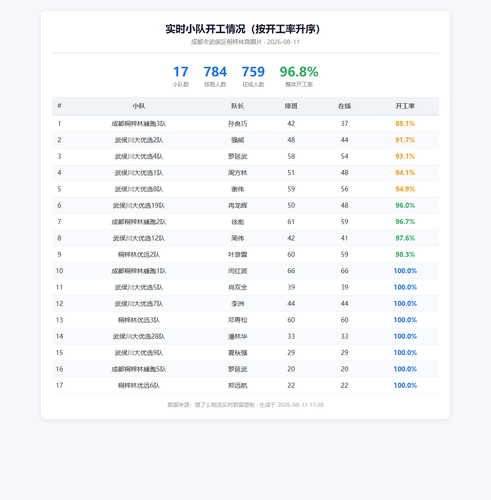Click leader 潘林华
This screenshot has height=500, width=491.
(237, 336)
